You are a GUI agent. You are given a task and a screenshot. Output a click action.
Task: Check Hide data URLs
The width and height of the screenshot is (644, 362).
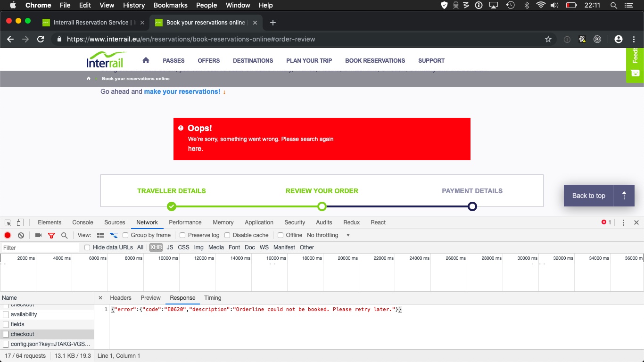tap(87, 247)
